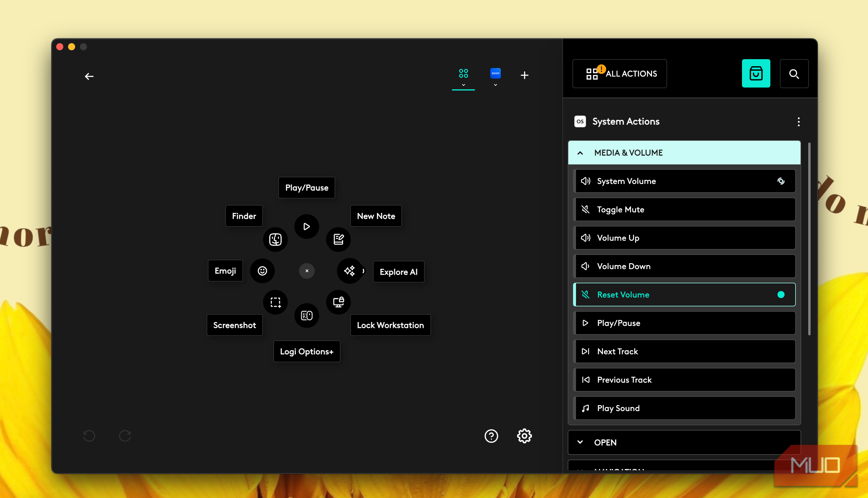Click the New Note ring icon

[338, 240]
